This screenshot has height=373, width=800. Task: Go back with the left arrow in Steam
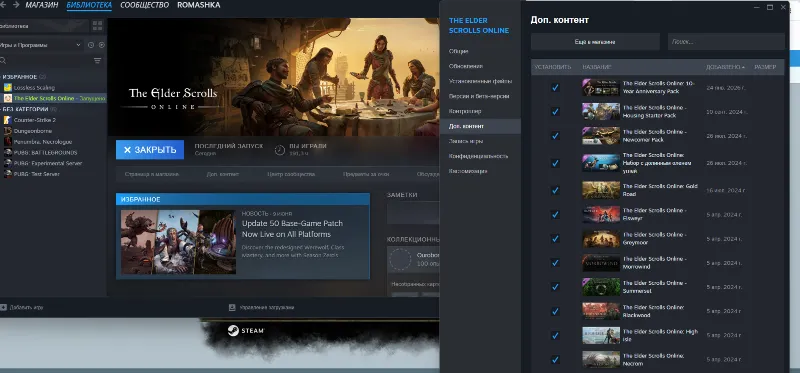click(x=3, y=5)
